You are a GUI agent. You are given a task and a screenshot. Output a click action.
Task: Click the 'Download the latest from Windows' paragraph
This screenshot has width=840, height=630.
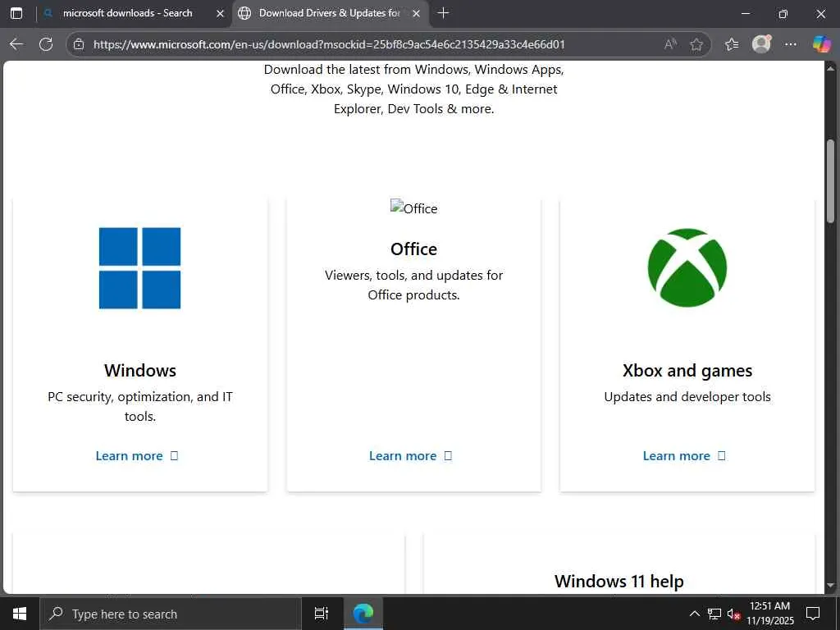[413, 89]
